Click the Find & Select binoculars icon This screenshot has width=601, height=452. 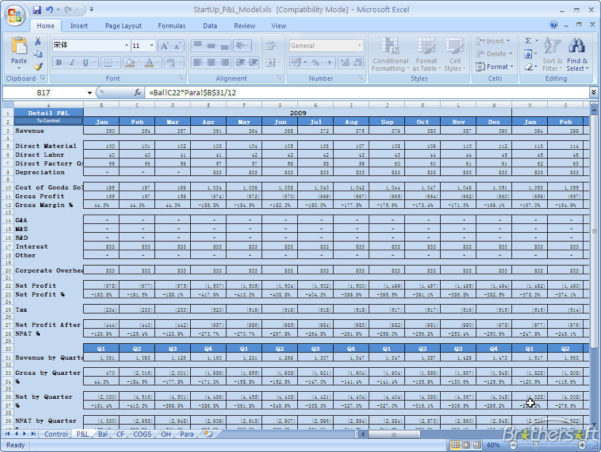[578, 52]
